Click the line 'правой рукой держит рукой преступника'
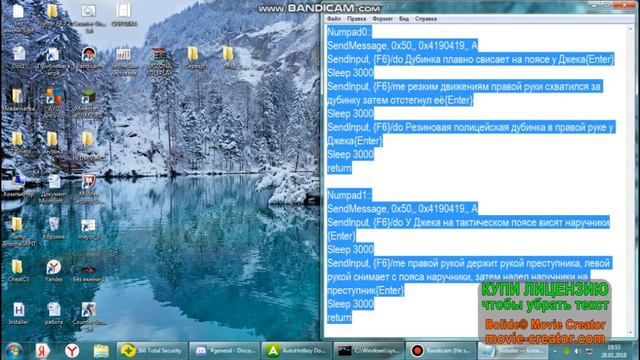This screenshot has height=360, width=640. coord(469,263)
